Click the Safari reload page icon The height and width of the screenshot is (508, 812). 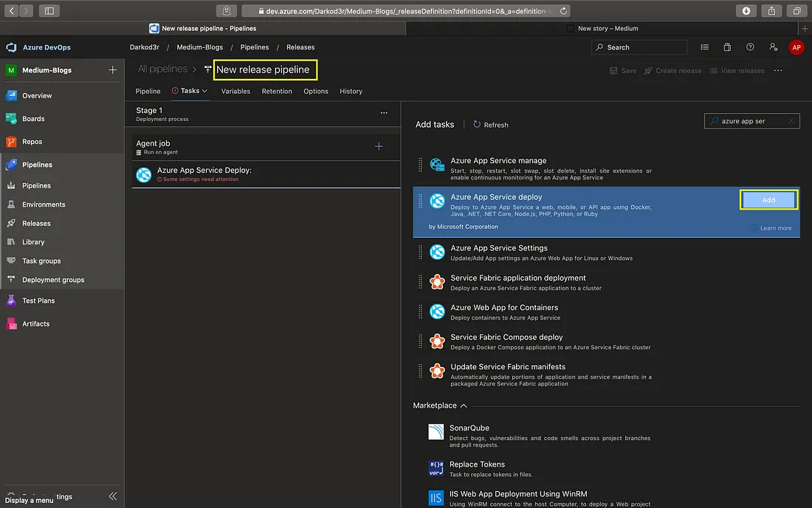563,11
